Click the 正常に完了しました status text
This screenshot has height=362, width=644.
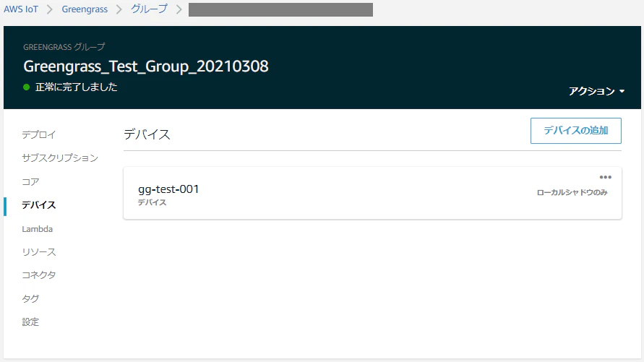[77, 87]
